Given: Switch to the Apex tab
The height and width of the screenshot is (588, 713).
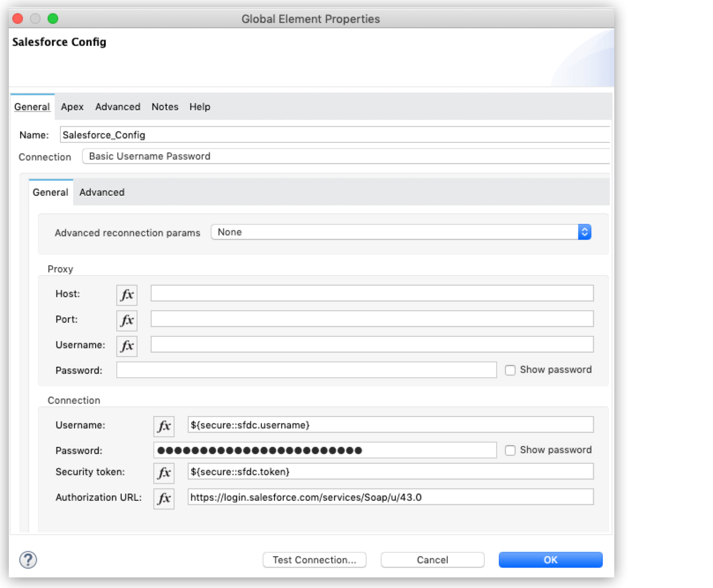Looking at the screenshot, I should pyautogui.click(x=72, y=107).
